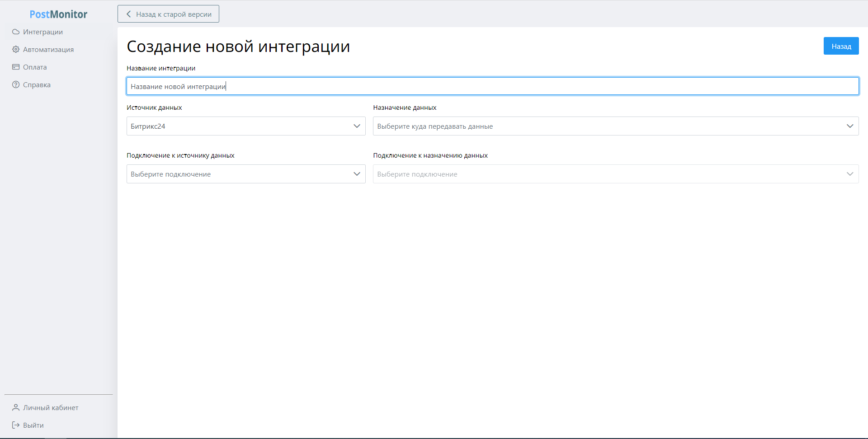Focus the Название интеграции text field
868x439 pixels.
click(492, 87)
